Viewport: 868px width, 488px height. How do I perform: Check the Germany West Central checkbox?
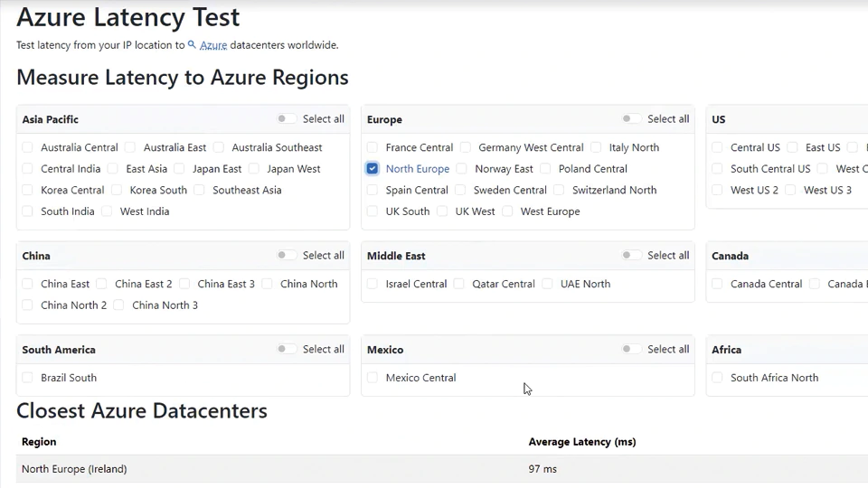tap(465, 147)
